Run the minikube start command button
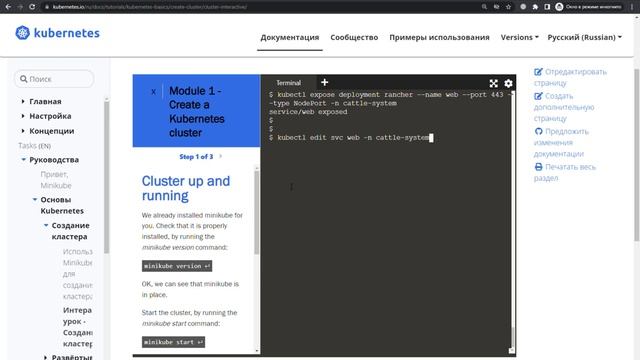This screenshot has width=640, height=360. click(173, 342)
